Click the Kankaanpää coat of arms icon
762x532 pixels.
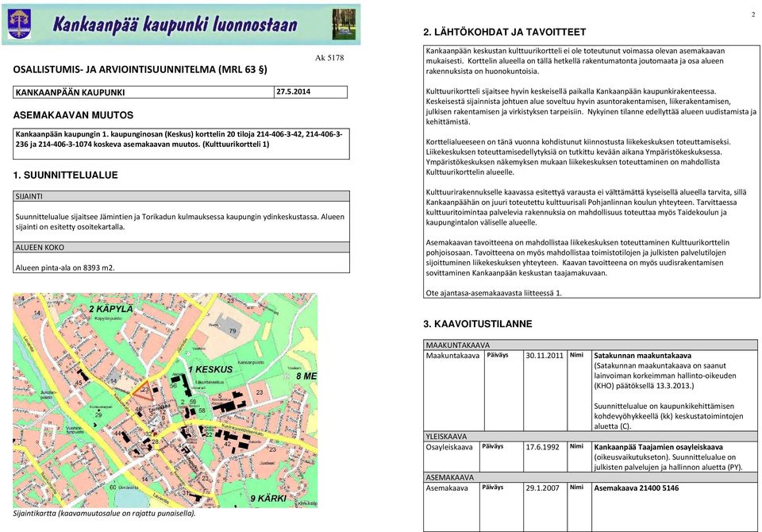point(19,24)
